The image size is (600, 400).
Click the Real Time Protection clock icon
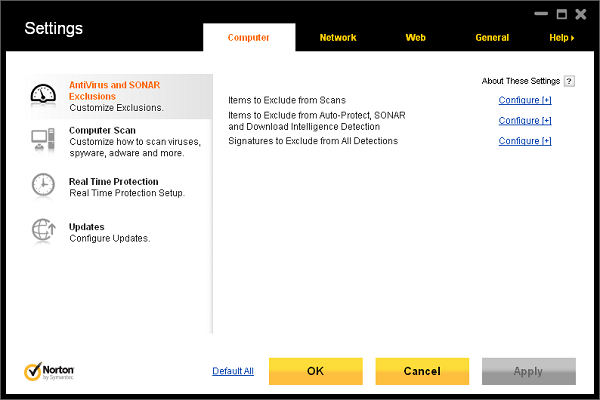coord(43,185)
